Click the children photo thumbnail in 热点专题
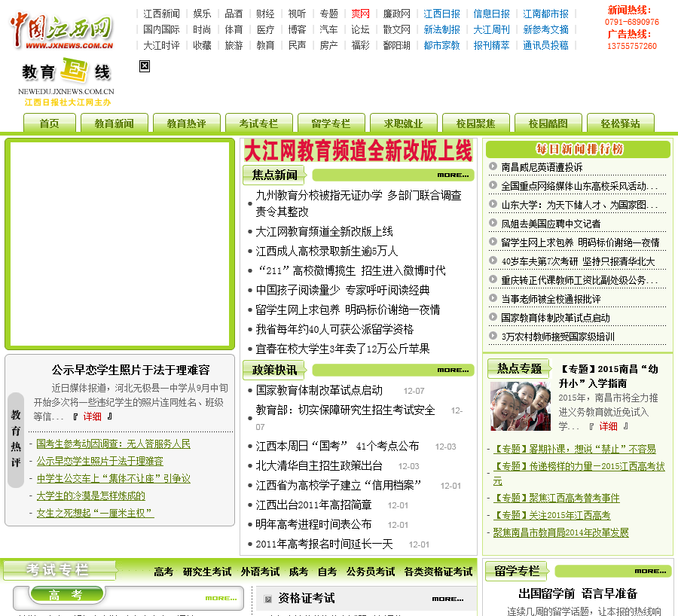 [x=521, y=406]
